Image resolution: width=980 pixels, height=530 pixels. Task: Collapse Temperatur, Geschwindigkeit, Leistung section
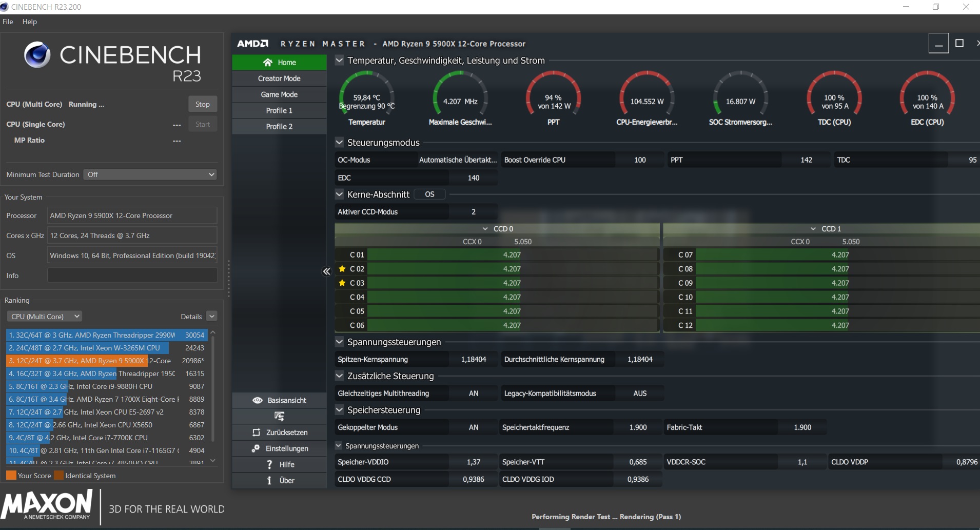pyautogui.click(x=339, y=60)
